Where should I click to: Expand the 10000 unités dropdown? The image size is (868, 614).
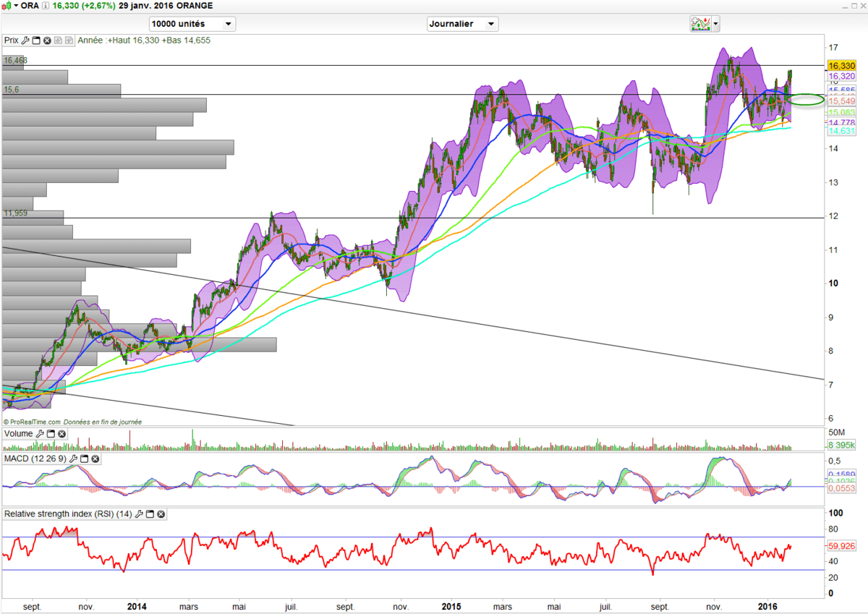click(x=229, y=24)
